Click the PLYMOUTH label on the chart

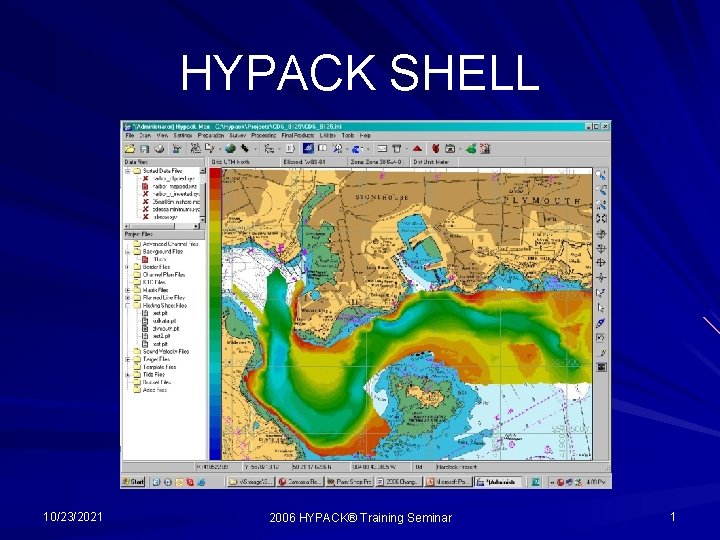(543, 201)
